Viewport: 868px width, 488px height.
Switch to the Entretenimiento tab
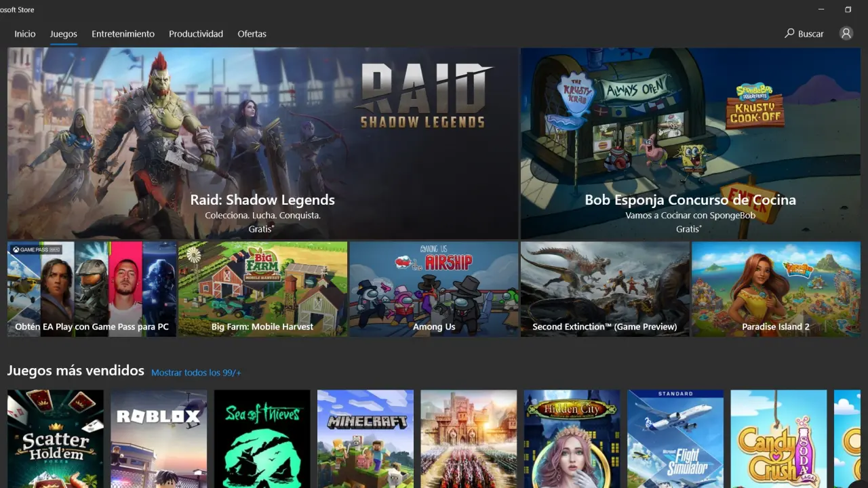point(123,34)
